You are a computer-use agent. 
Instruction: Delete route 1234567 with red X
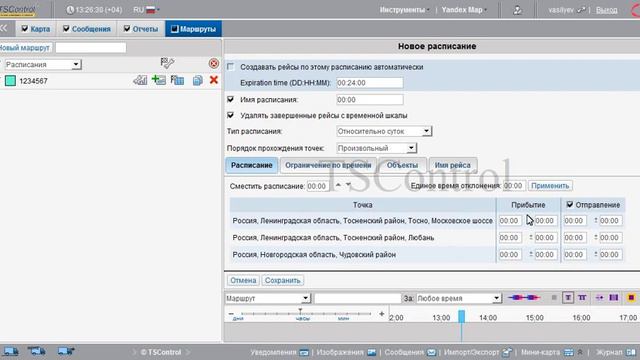click(x=213, y=80)
